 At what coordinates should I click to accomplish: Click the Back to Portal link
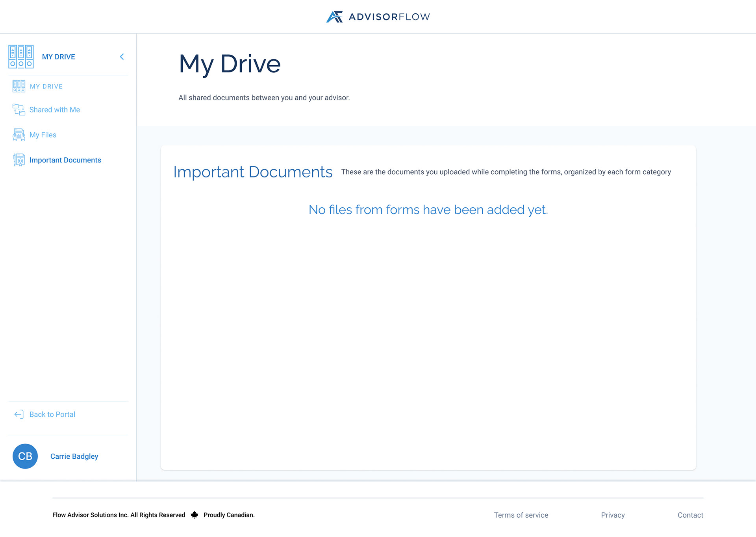tap(52, 414)
